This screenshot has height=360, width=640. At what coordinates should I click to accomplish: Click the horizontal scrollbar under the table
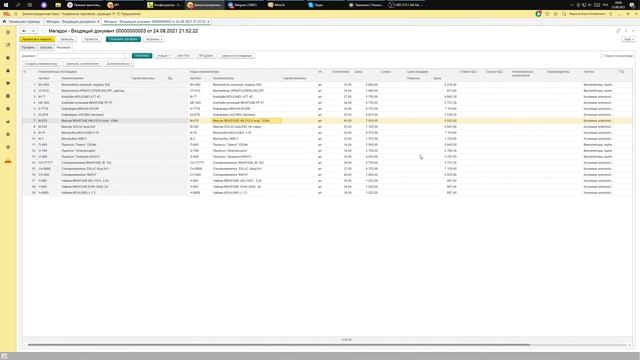[279, 345]
